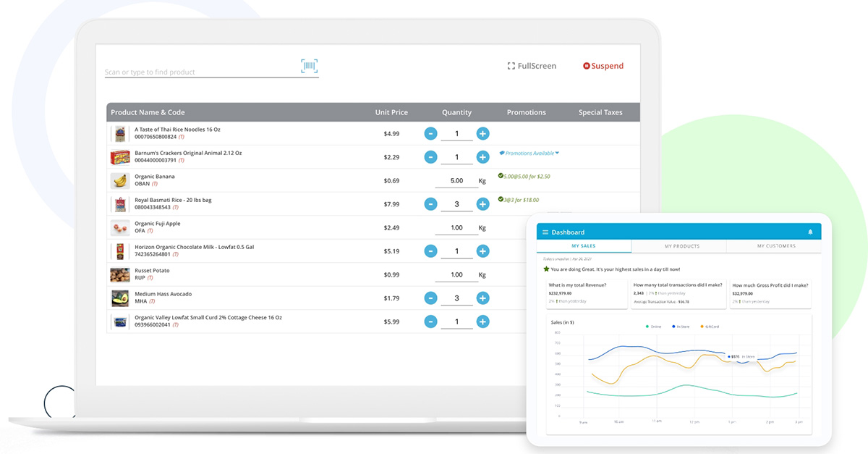Increase quantity of Medium Hass Avocado
Screen dimensions: 868x454
coord(483,298)
